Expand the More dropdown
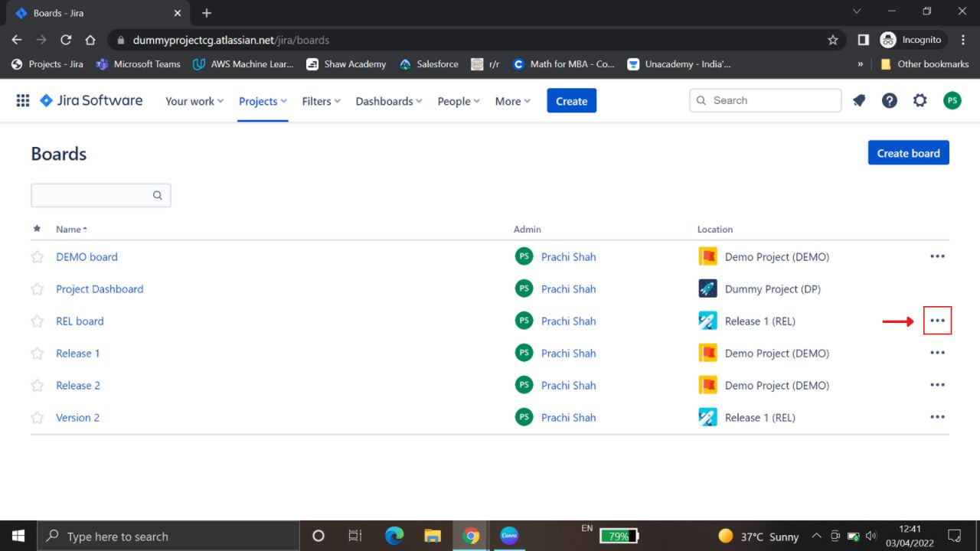The height and width of the screenshot is (551, 980). (x=512, y=101)
